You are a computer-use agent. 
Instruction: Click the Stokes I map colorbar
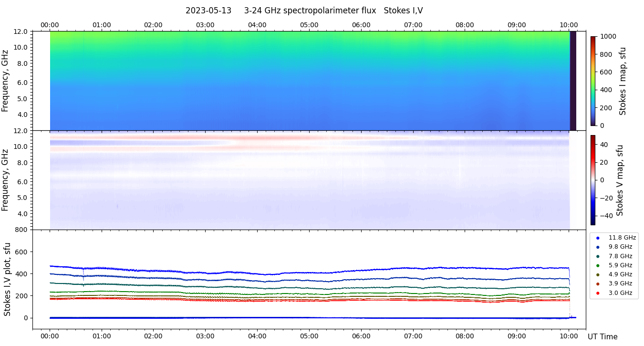pos(593,81)
